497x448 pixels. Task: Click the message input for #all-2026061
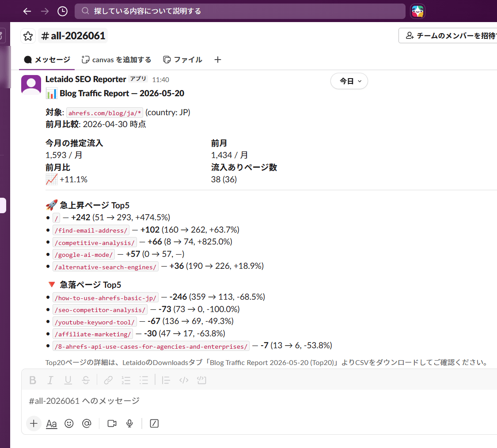260,401
